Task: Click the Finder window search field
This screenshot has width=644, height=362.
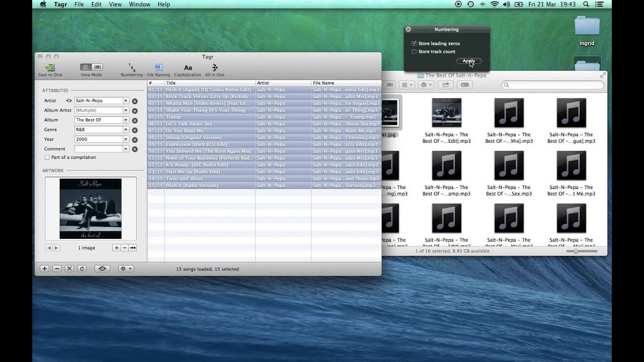Action: (x=552, y=85)
